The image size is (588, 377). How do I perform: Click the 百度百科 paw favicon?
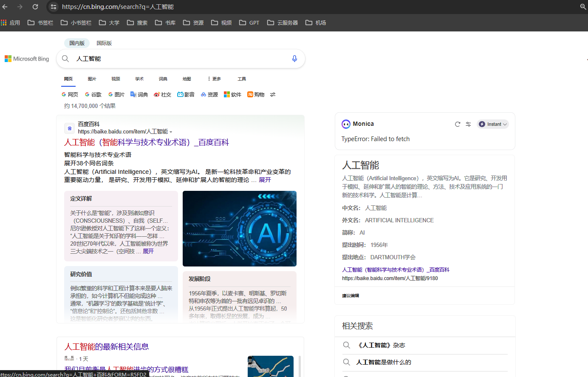click(70, 128)
